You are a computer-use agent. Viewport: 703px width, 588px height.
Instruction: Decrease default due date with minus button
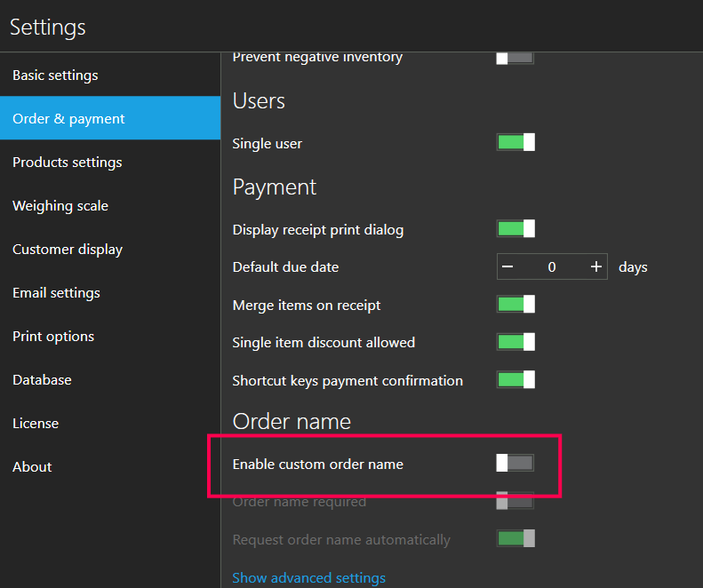pos(507,267)
